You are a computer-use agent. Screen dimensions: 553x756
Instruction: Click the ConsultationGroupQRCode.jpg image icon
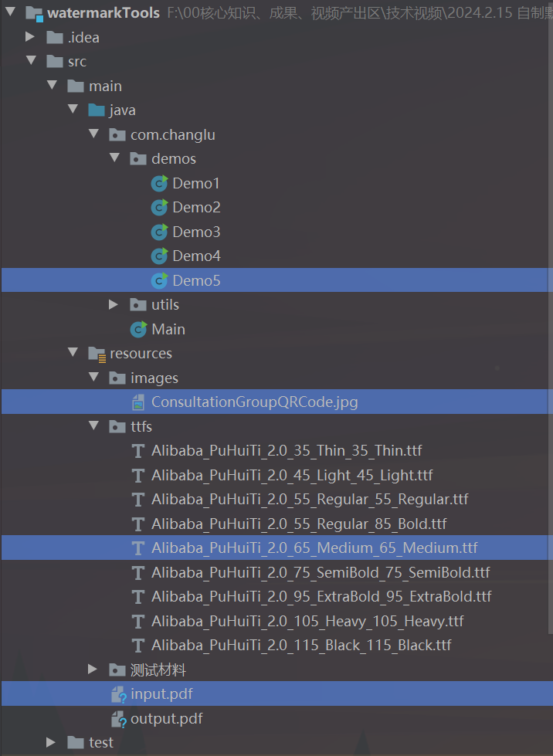tap(138, 402)
